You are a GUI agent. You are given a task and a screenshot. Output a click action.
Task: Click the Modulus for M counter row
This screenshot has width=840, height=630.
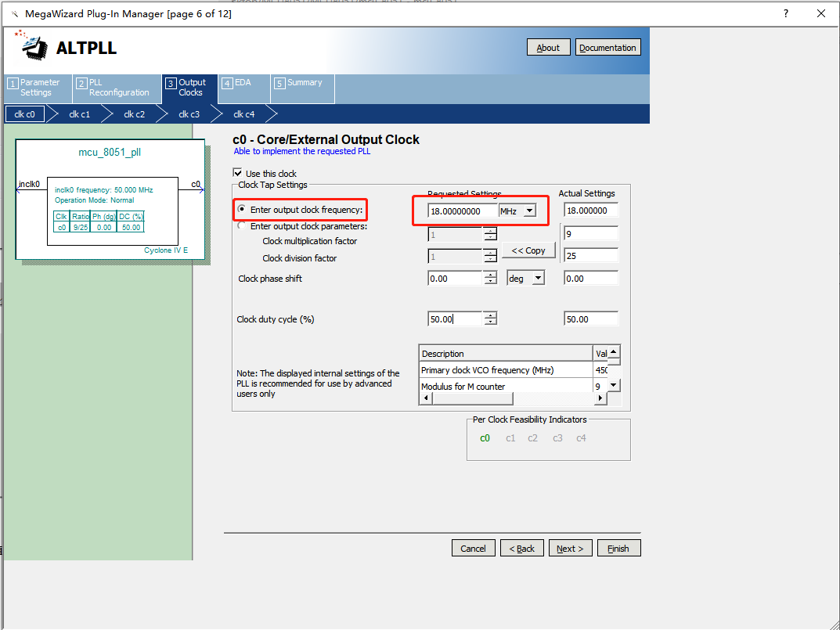tap(514, 387)
